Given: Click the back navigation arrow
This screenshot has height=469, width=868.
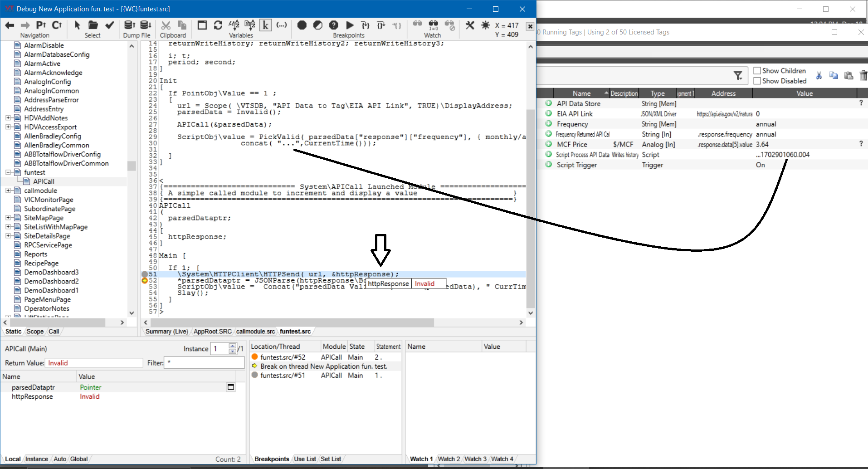Looking at the screenshot, I should pos(10,25).
